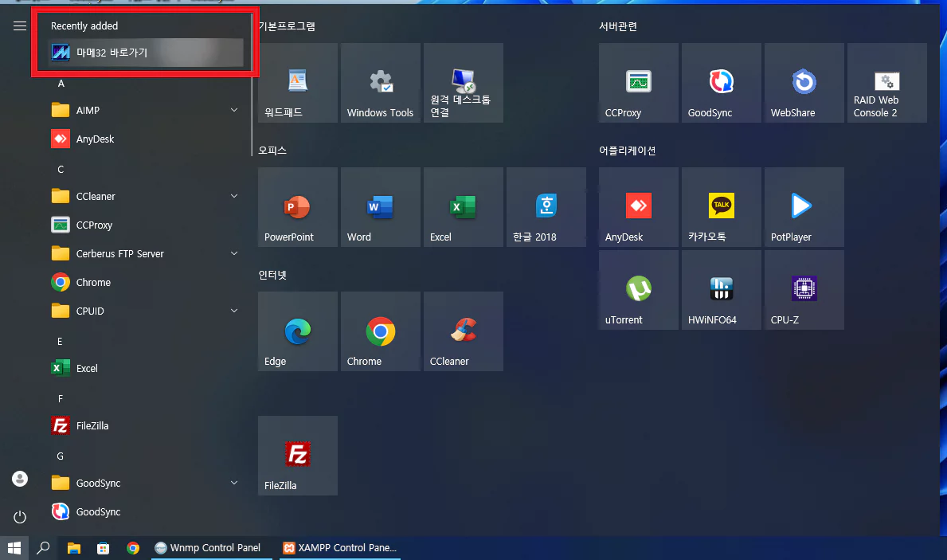947x560 pixels.
Task: Launch the PotPlayer tile
Action: click(804, 207)
